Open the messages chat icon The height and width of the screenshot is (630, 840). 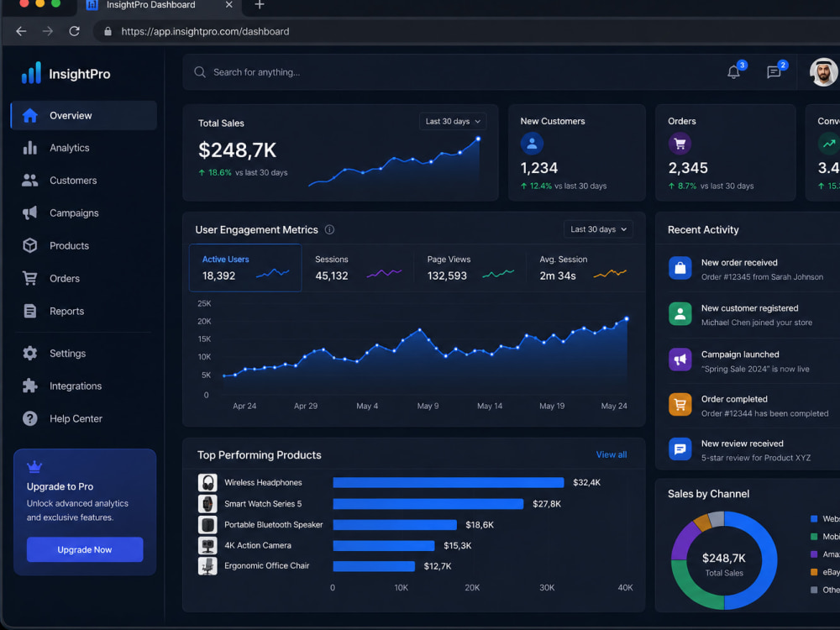pos(774,71)
